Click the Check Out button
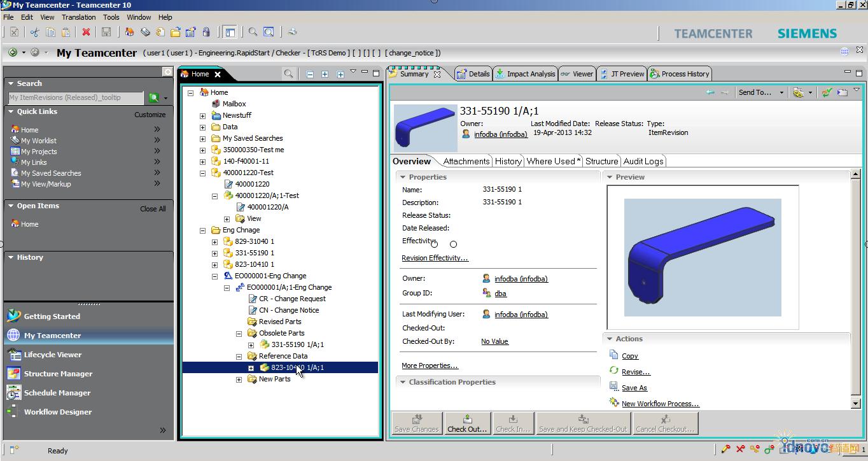Screen dimensions: 868x461 [x=467, y=423]
